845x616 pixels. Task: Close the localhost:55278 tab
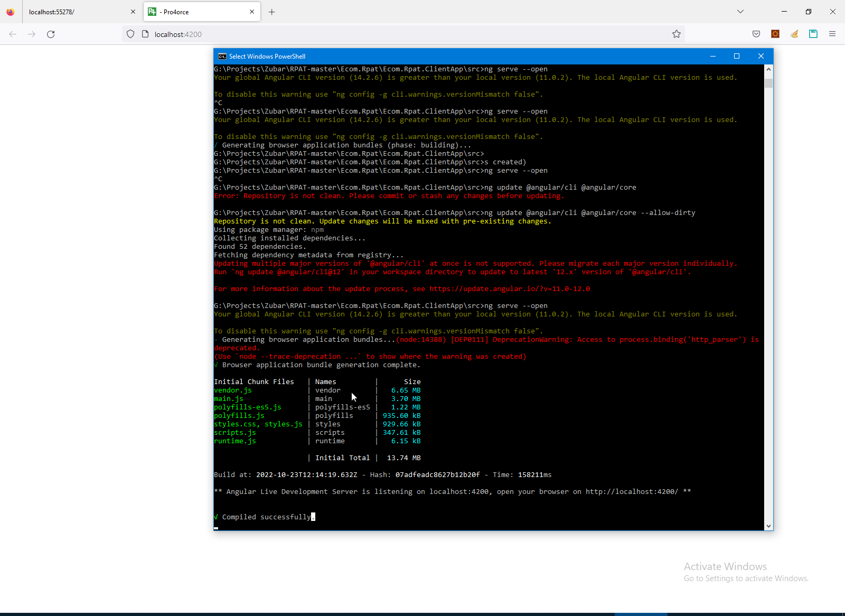(x=133, y=12)
